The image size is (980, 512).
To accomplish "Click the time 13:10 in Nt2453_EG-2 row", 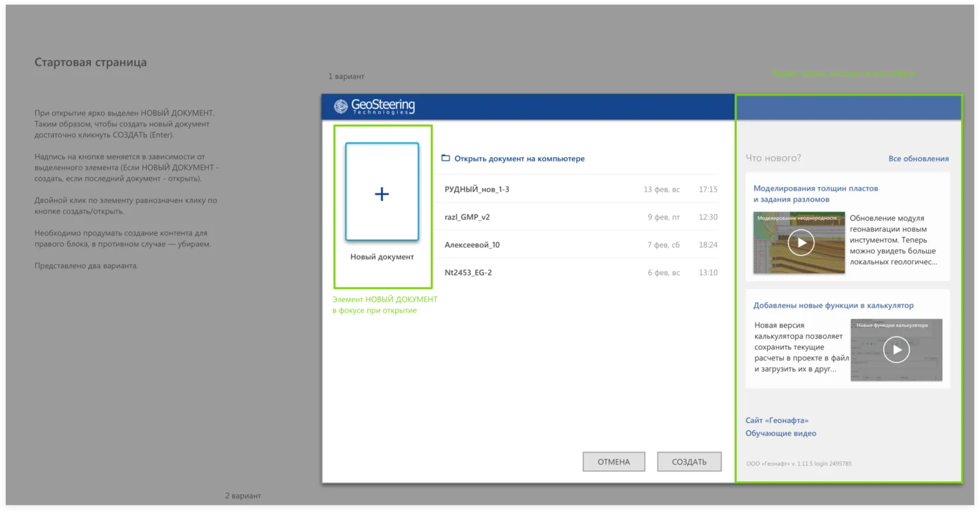I will click(x=708, y=272).
